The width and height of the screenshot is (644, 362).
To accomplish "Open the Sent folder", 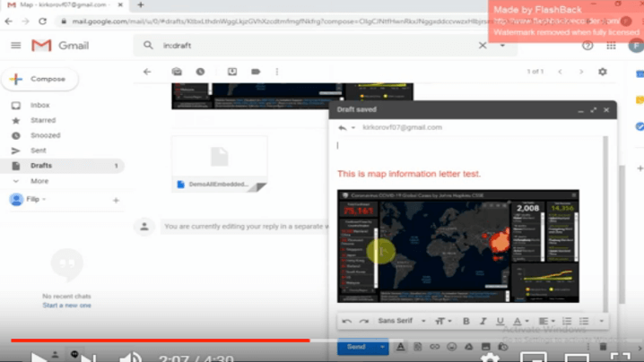I will click(x=39, y=151).
